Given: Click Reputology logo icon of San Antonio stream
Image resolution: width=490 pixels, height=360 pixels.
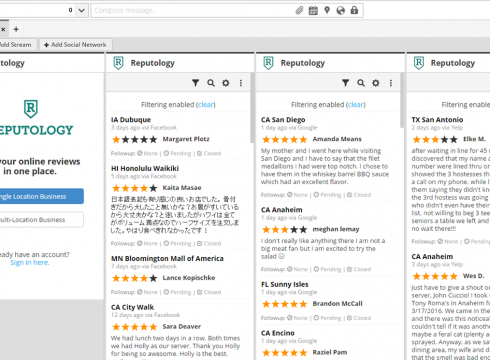Looking at the screenshot, I should [x=419, y=63].
